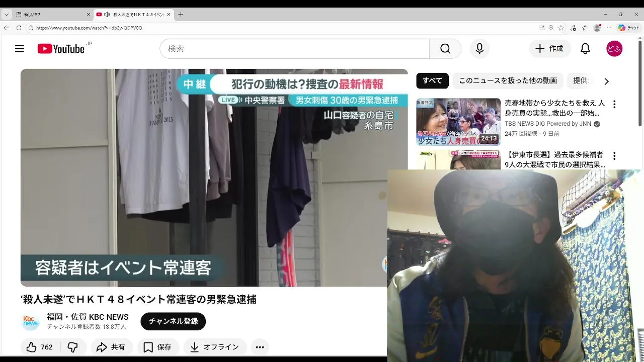Dislike the video with thumbs down
Viewport: 644px width, 362px height.
tap(73, 347)
